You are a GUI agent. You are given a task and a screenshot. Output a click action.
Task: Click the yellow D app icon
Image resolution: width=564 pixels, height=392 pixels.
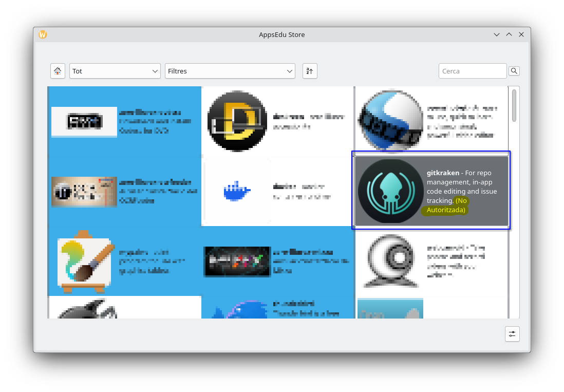pyautogui.click(x=237, y=121)
